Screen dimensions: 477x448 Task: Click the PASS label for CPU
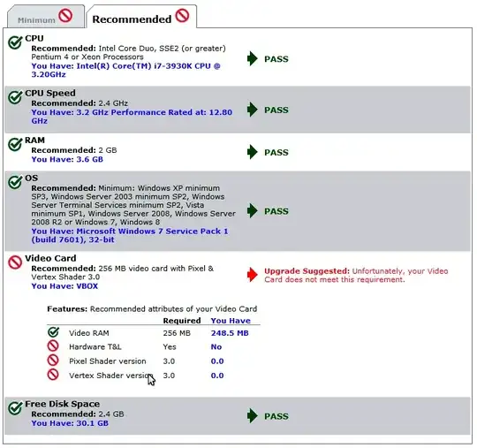coord(276,59)
